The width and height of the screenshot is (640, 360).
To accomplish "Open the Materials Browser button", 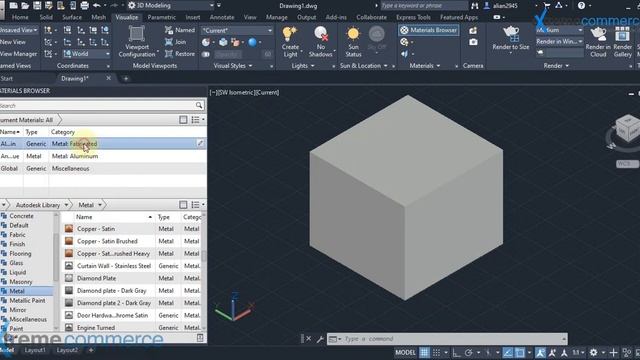I will 428,30.
